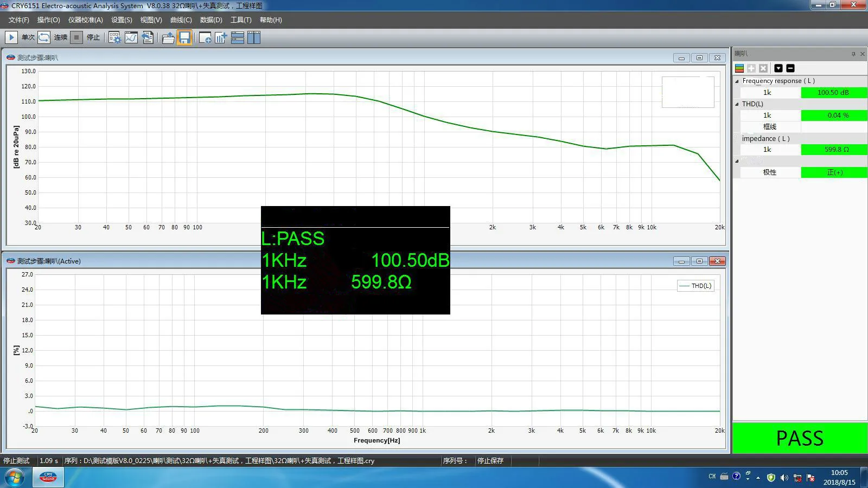868x488 pixels.
Task: Click the add chart icon
Action: pos(221,37)
